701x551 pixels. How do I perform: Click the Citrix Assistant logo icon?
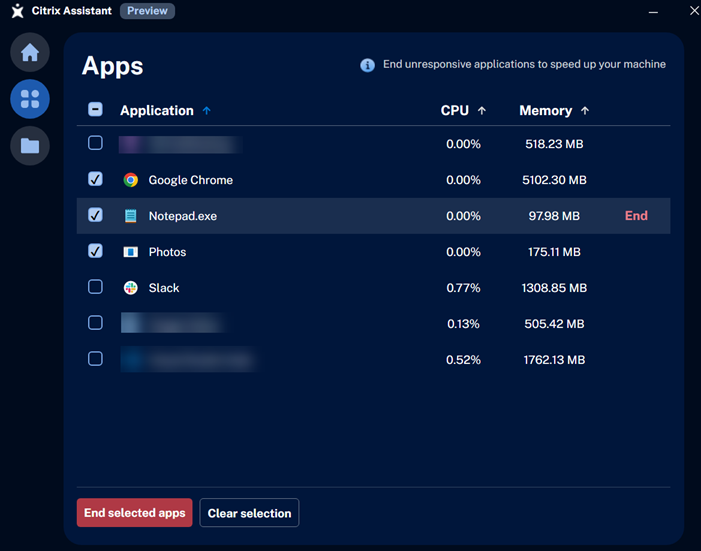[17, 12]
